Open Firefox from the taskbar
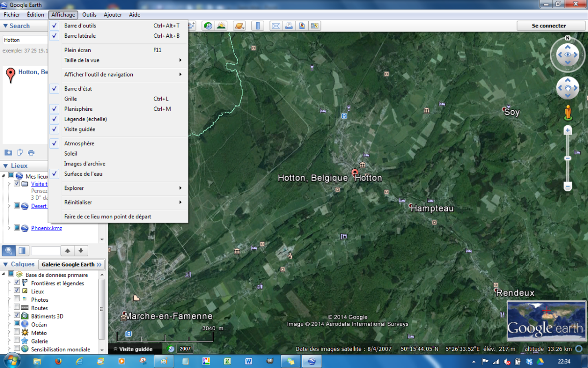 [58, 361]
